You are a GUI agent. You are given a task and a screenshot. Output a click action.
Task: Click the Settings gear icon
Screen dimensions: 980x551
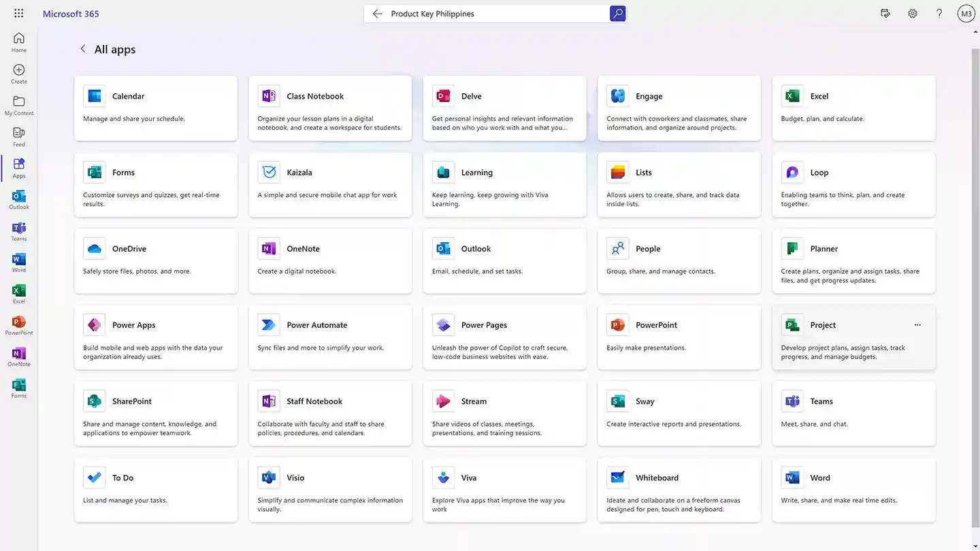(x=913, y=14)
